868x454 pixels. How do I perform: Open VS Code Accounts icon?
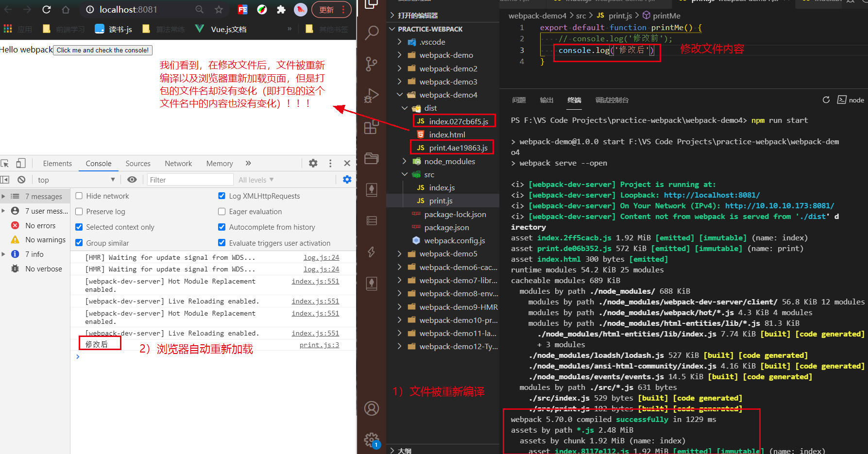372,408
